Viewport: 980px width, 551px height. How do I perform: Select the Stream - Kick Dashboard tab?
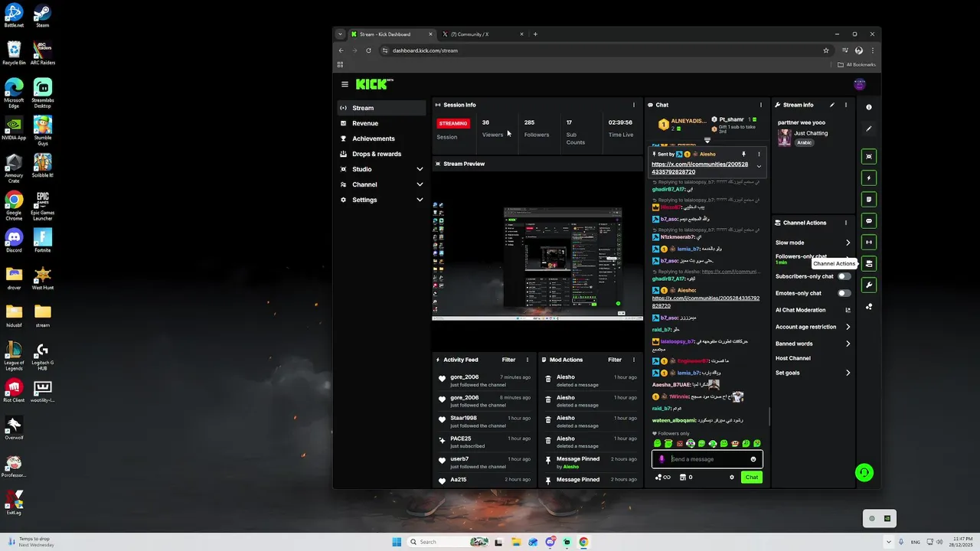point(390,34)
